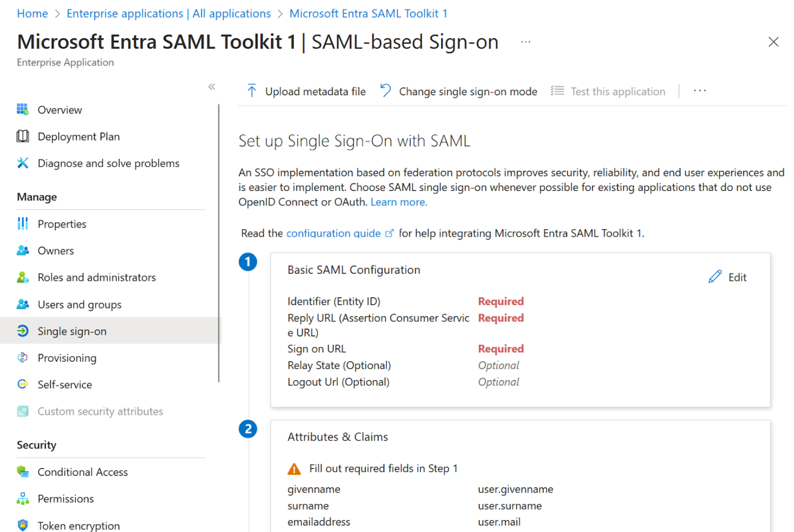Click the Roles and administrators icon

(23, 277)
